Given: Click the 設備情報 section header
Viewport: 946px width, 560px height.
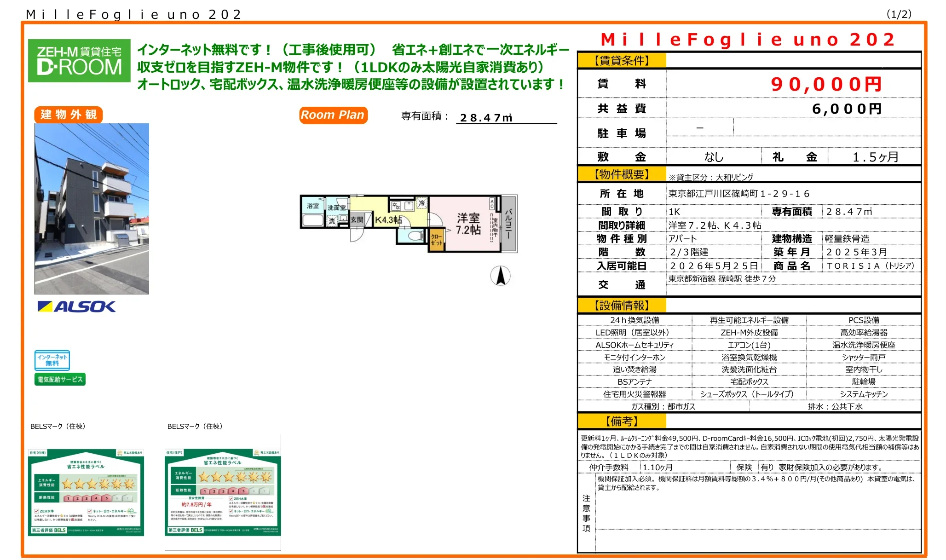Looking at the screenshot, I should [621, 305].
